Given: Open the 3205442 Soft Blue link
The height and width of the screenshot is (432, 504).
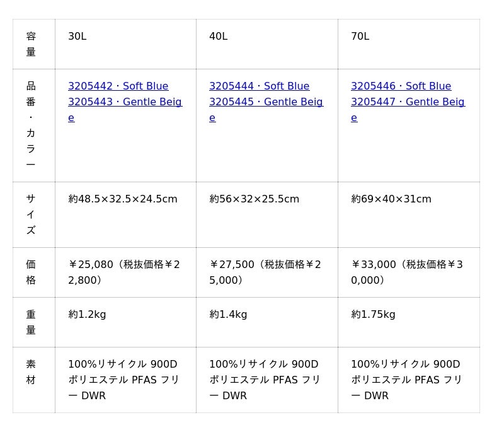Looking at the screenshot, I should point(118,86).
